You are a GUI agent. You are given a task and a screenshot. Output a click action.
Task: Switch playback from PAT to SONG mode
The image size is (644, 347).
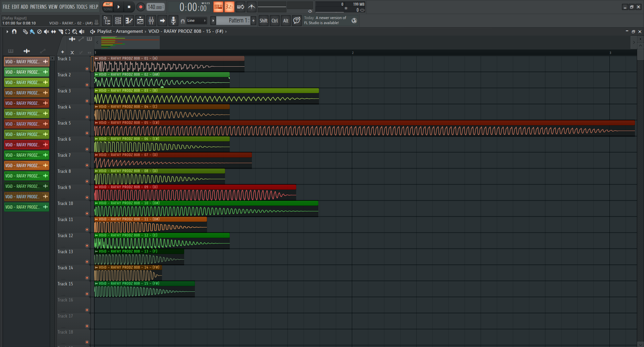pyautogui.click(x=108, y=9)
